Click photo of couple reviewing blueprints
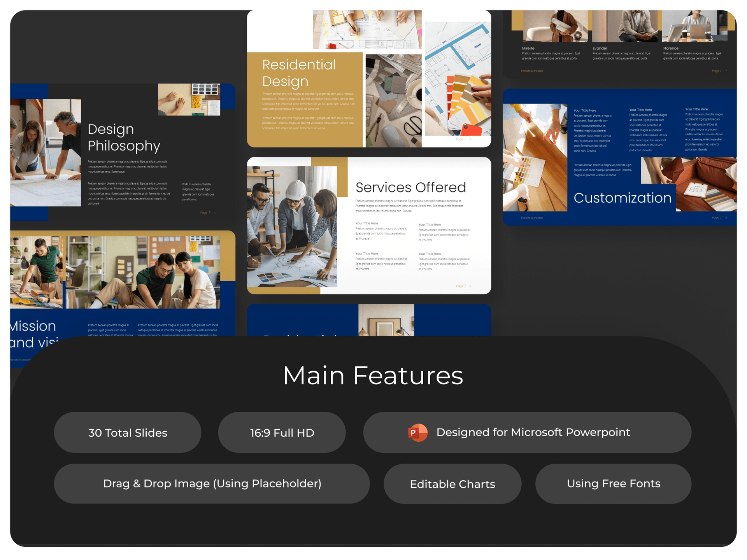The width and height of the screenshot is (747, 560). click(46, 152)
